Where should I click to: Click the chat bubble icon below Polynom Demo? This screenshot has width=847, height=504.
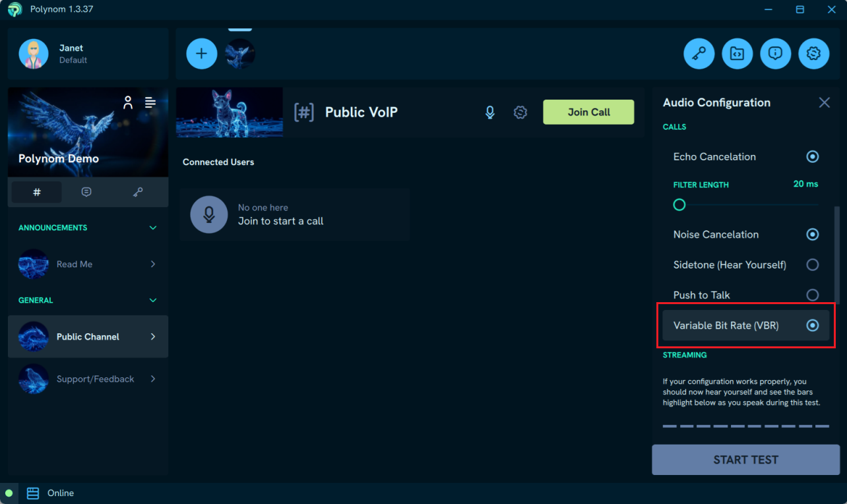tap(86, 192)
